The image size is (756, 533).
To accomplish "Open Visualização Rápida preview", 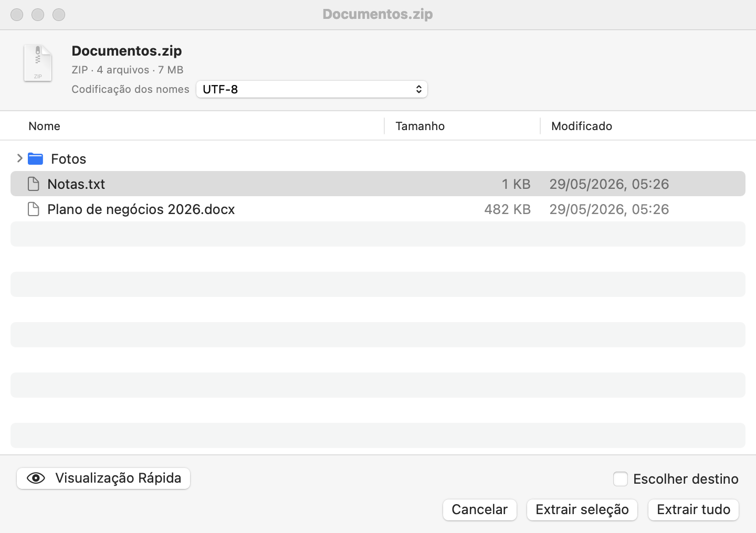I will click(103, 478).
